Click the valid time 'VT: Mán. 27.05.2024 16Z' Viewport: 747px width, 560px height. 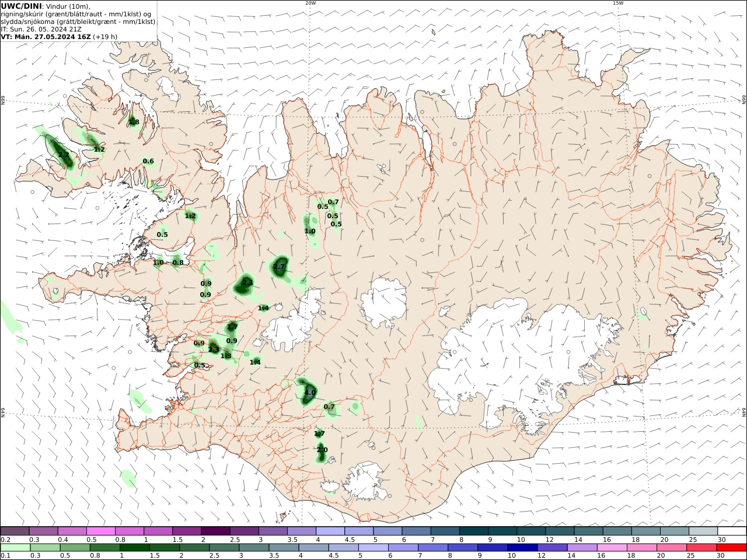pos(46,37)
